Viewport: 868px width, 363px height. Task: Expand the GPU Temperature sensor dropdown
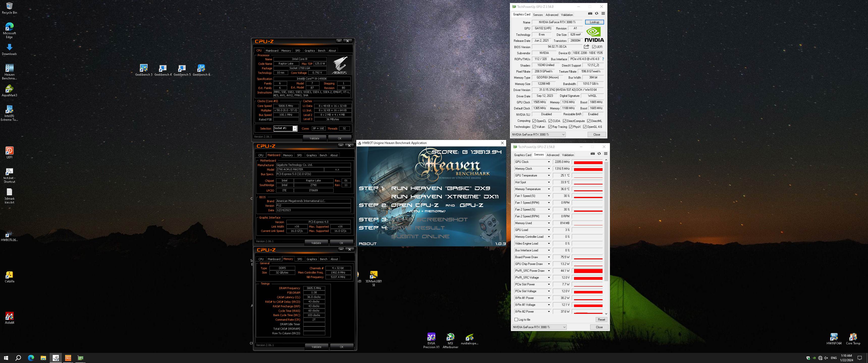coord(549,175)
